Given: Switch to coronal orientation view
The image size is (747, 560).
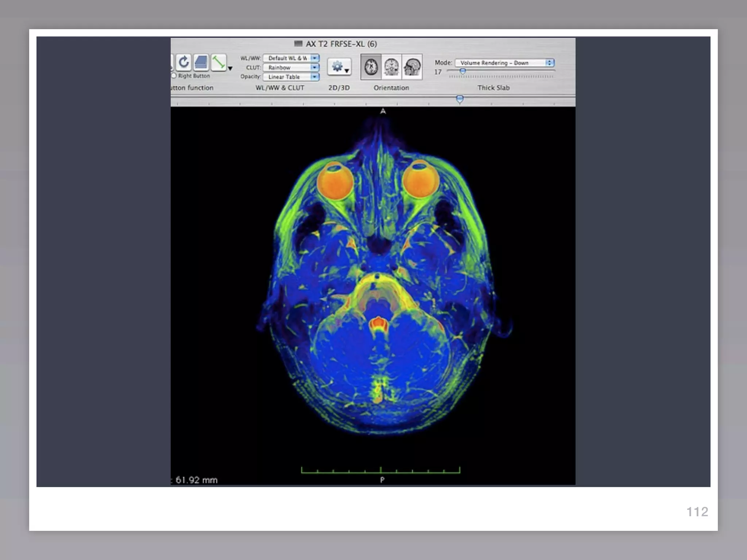Looking at the screenshot, I should (391, 67).
